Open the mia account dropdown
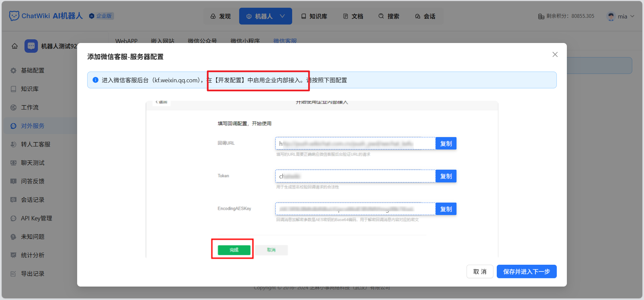 pos(632,16)
